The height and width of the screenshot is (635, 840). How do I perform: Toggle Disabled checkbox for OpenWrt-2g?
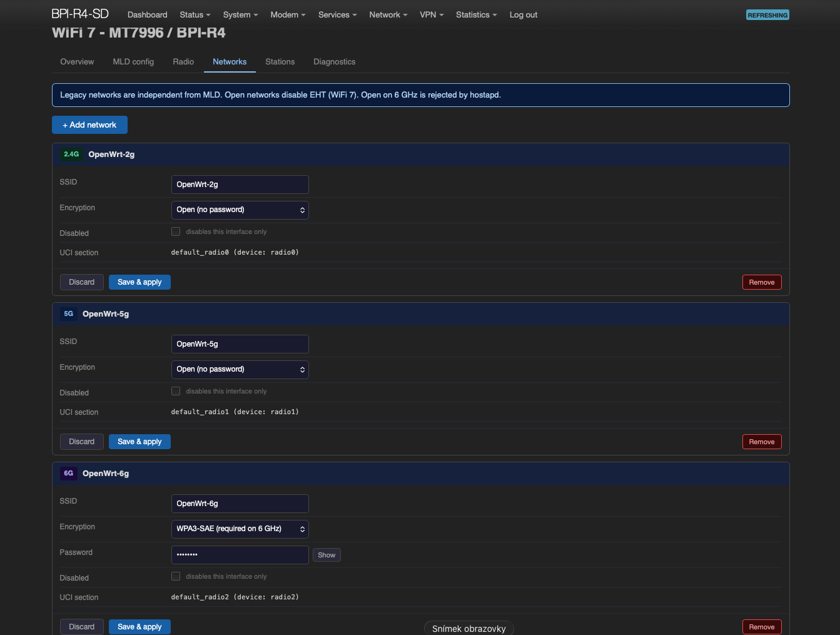pyautogui.click(x=176, y=231)
